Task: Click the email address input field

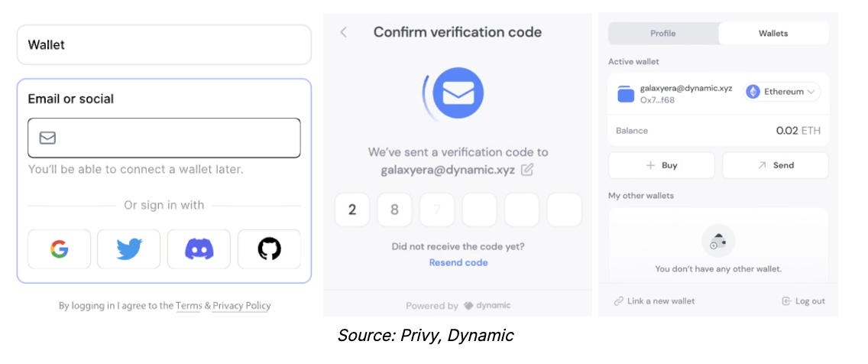Action: (x=164, y=138)
